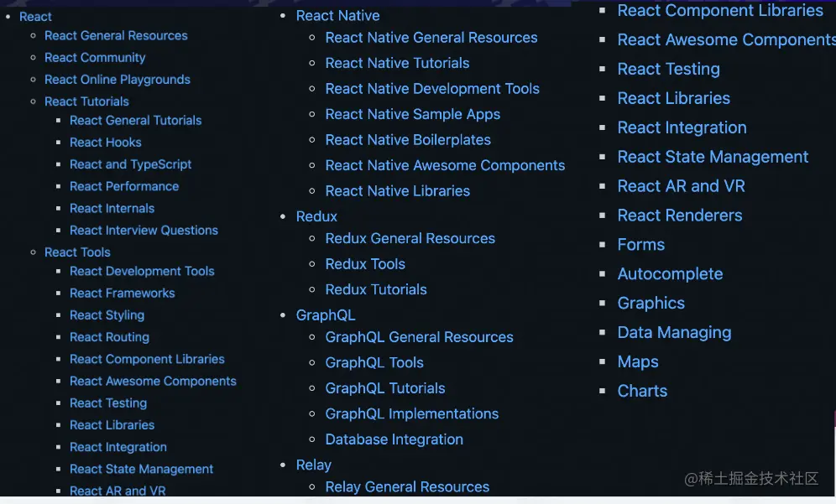Open "React Development Tools" link
The width and height of the screenshot is (836, 504).
pos(142,271)
